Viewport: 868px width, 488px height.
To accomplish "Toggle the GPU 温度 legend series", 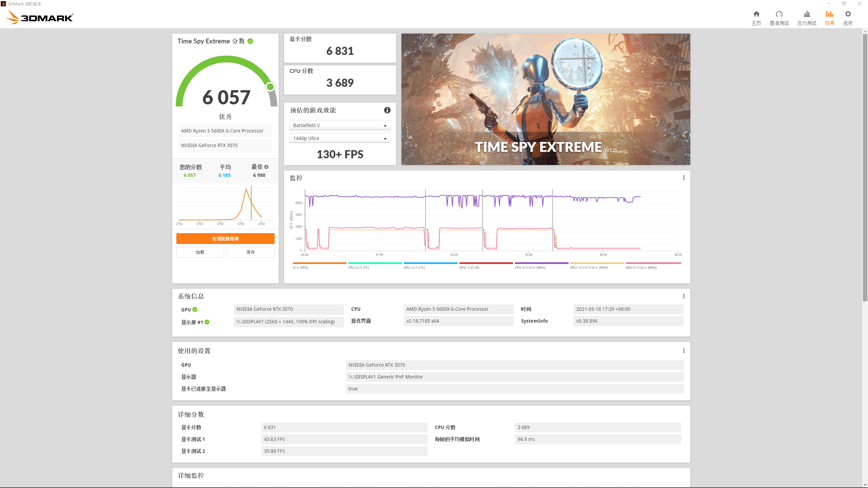I will (430, 266).
